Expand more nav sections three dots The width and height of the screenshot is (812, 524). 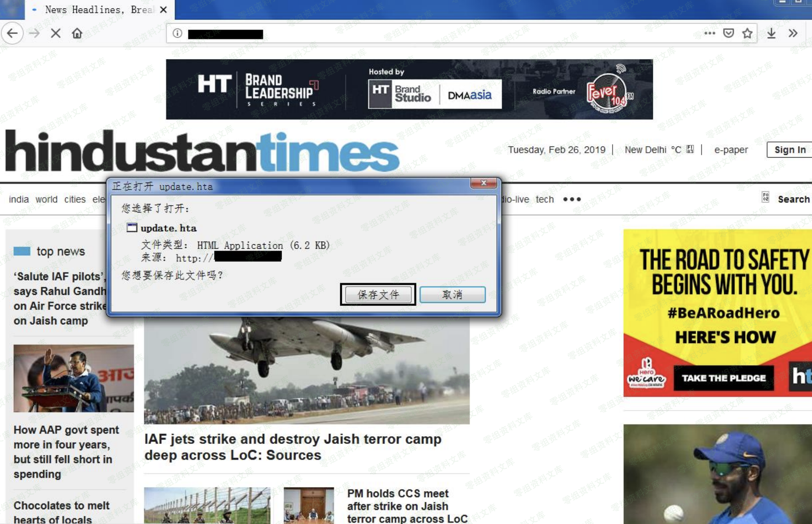572,200
